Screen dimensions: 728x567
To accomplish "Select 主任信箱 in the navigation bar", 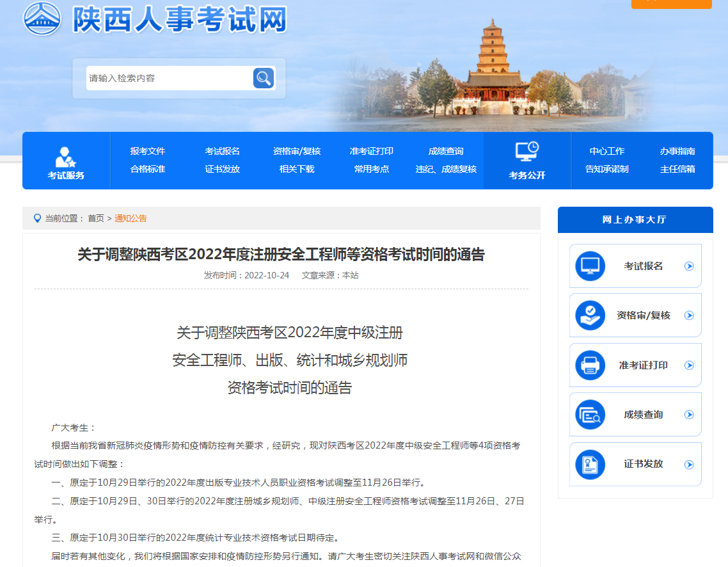I will (677, 170).
